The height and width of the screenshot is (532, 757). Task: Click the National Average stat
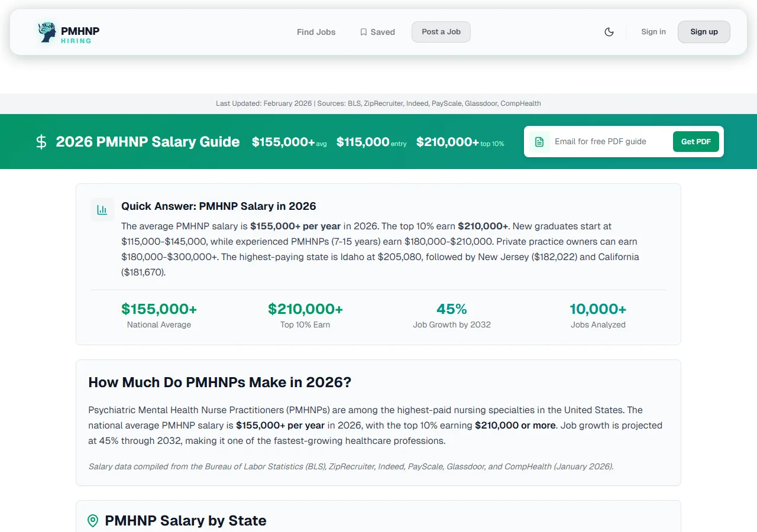tap(159, 316)
